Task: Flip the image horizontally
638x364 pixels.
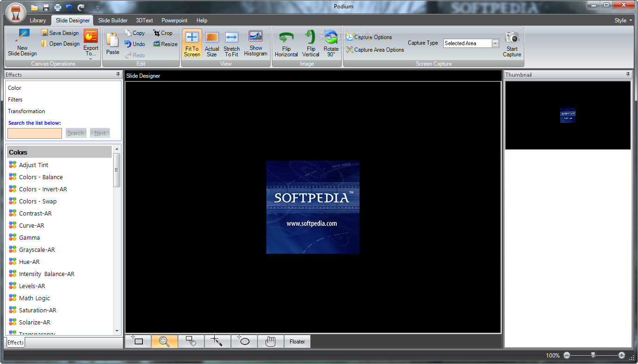Action: (286, 44)
